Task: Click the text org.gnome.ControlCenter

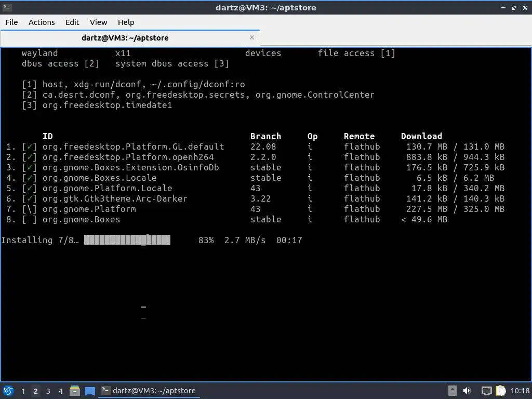Action: tap(315, 95)
